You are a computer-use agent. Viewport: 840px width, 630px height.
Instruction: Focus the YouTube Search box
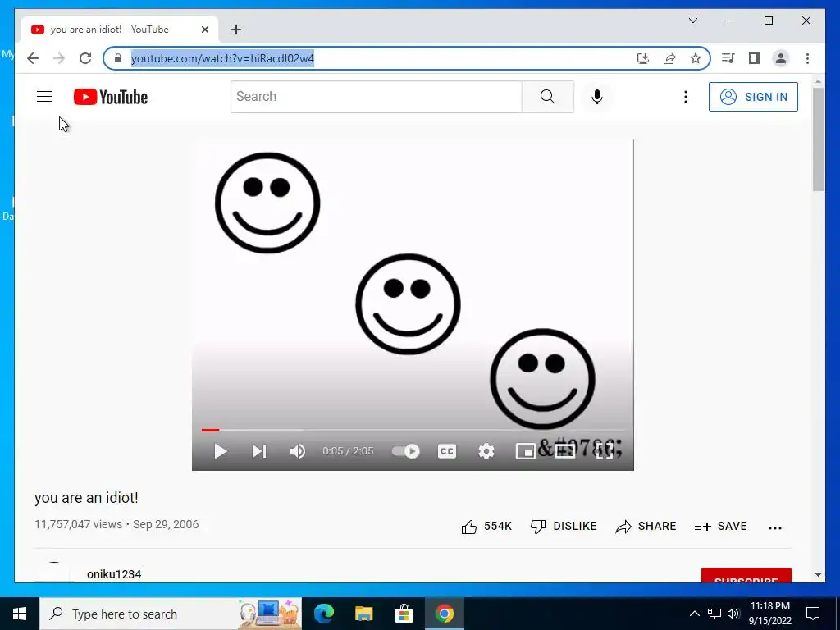point(376,97)
